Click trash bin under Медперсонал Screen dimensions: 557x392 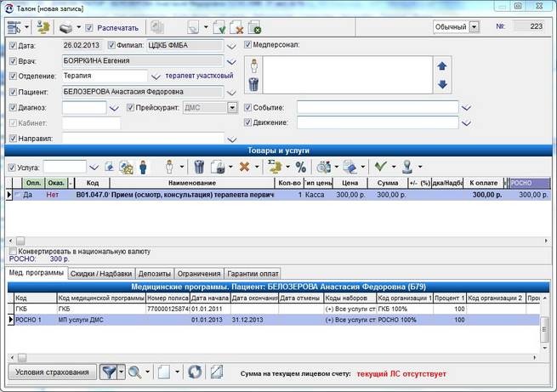click(x=253, y=84)
